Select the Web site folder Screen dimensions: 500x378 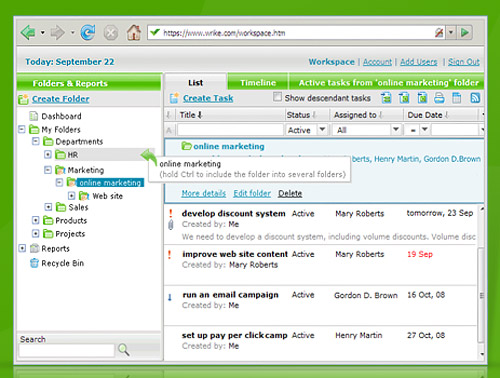(x=107, y=196)
